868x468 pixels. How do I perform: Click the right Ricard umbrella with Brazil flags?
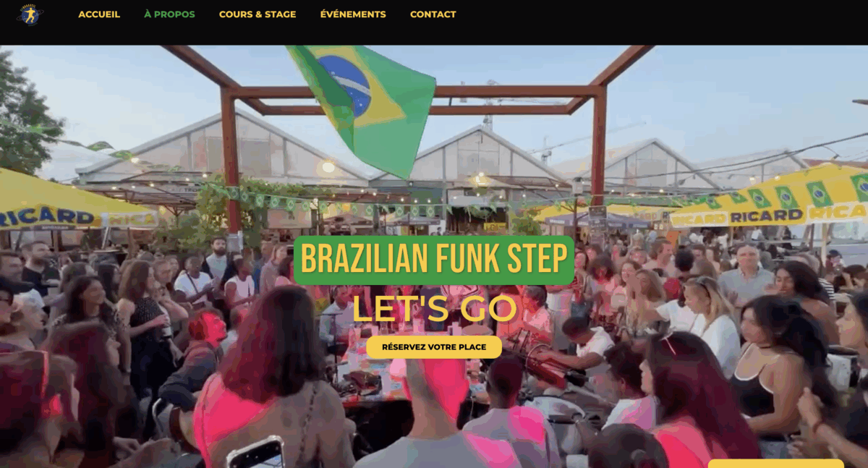[x=770, y=199]
